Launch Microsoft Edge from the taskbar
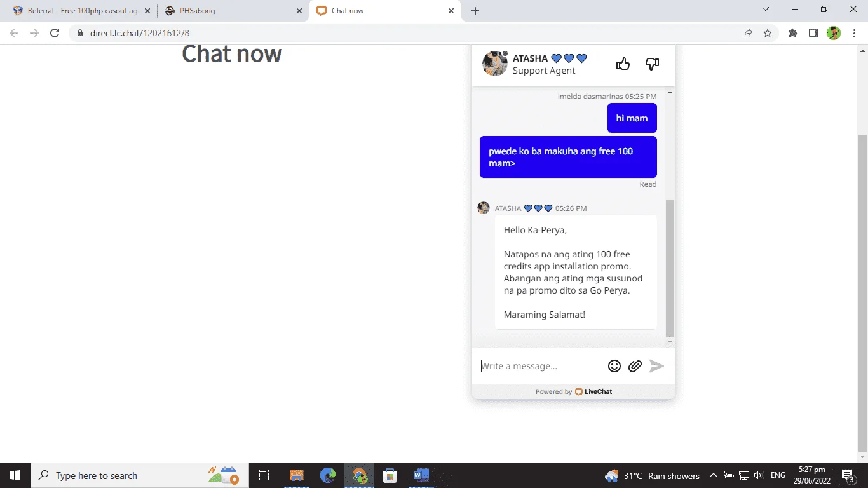 [328, 475]
